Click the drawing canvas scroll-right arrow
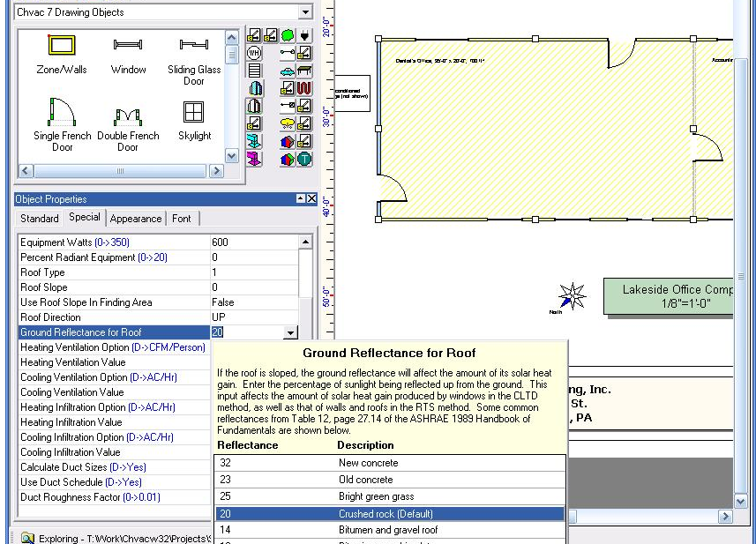The image size is (756, 544). tap(724, 517)
